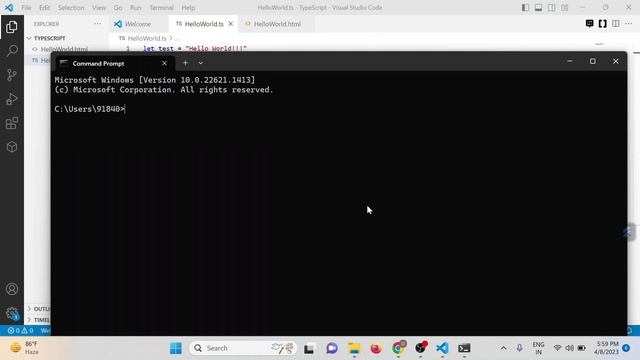
Task: Switch to Visual Studio Code on taskbar
Action: 442,348
